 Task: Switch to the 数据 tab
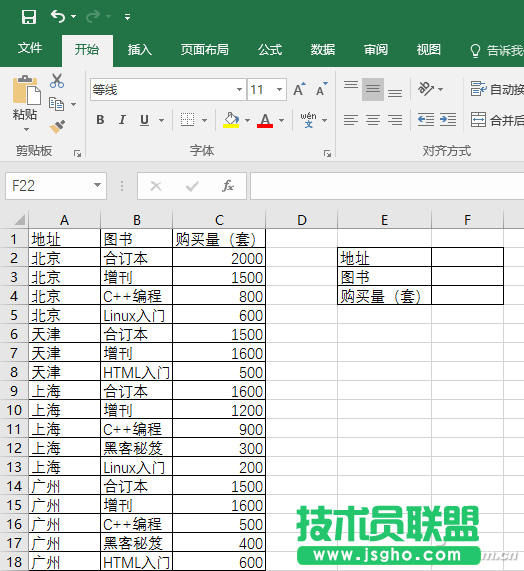coord(323,50)
